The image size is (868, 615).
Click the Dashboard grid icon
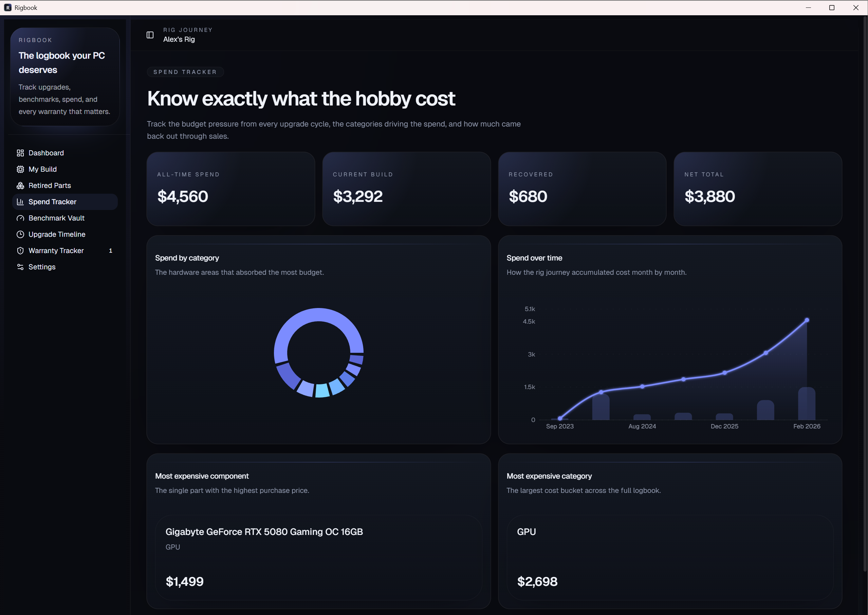click(x=20, y=153)
